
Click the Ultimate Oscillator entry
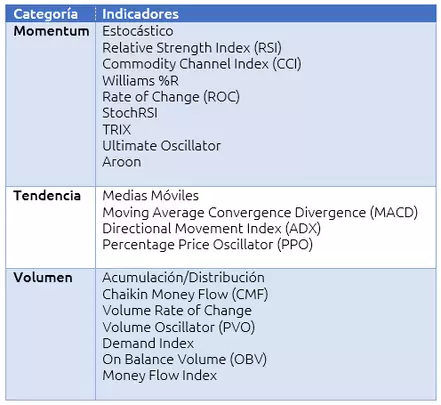[x=161, y=146]
